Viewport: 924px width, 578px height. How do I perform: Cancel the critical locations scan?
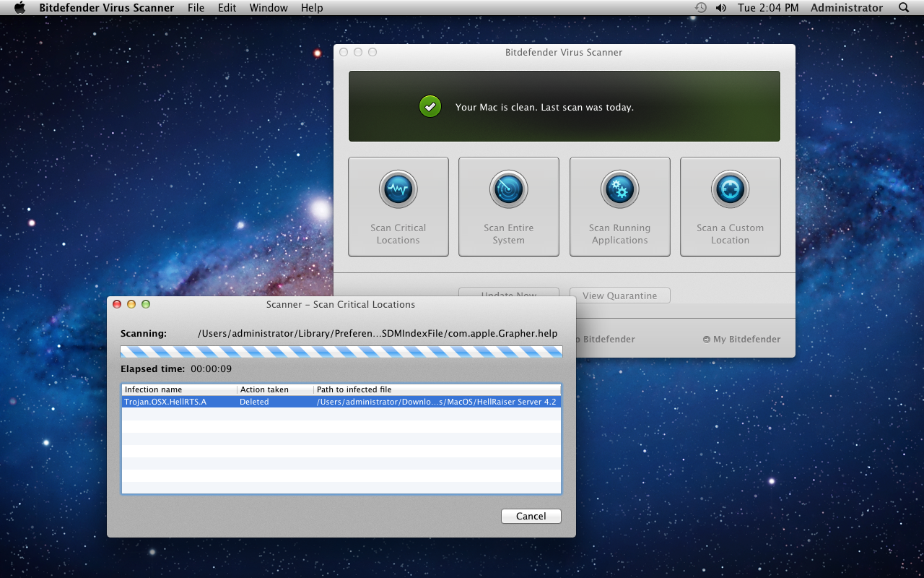click(531, 516)
